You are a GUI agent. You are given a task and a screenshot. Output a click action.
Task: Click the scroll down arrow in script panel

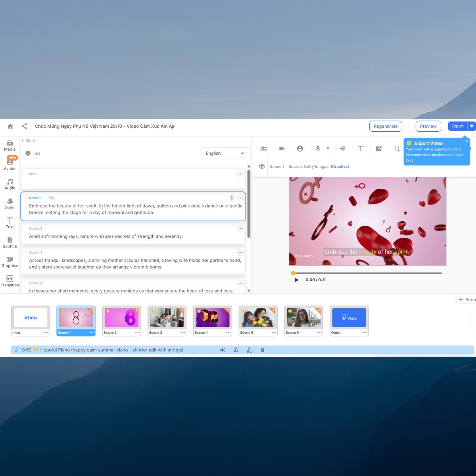(249, 291)
